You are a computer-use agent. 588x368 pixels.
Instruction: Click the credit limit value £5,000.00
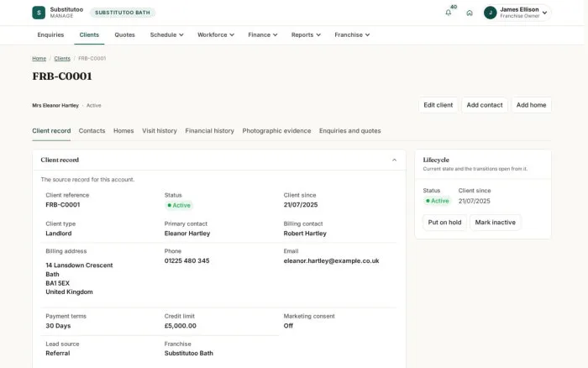tap(180, 326)
